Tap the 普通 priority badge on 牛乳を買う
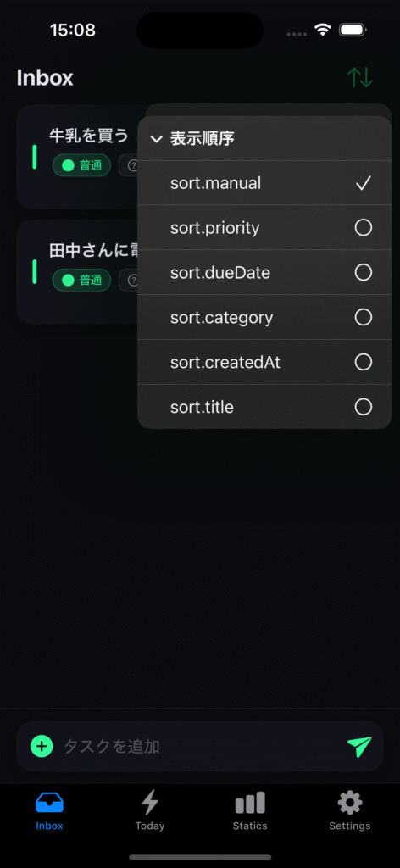 (x=81, y=165)
